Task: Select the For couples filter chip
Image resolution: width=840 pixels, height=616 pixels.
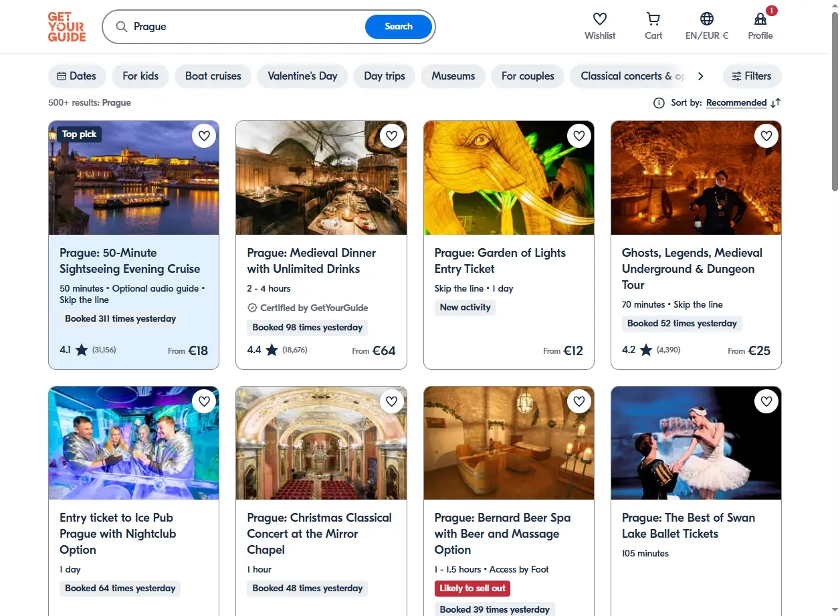Action: click(528, 76)
